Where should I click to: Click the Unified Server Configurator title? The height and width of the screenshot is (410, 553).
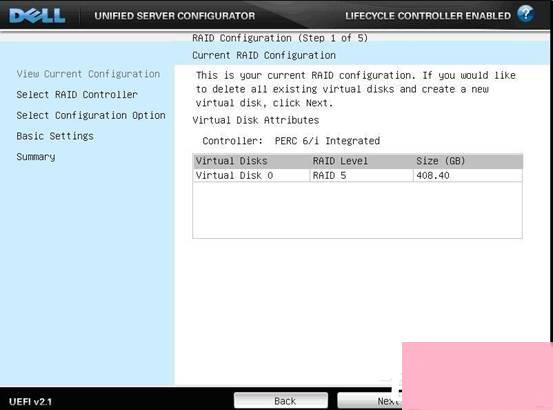[x=175, y=16]
